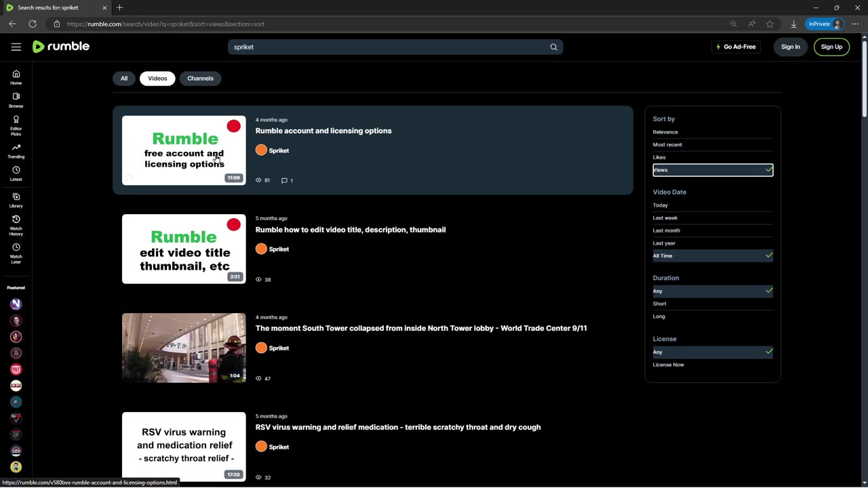The width and height of the screenshot is (868, 488).
Task: Open the RSV virus warning thumbnail
Action: (x=184, y=447)
